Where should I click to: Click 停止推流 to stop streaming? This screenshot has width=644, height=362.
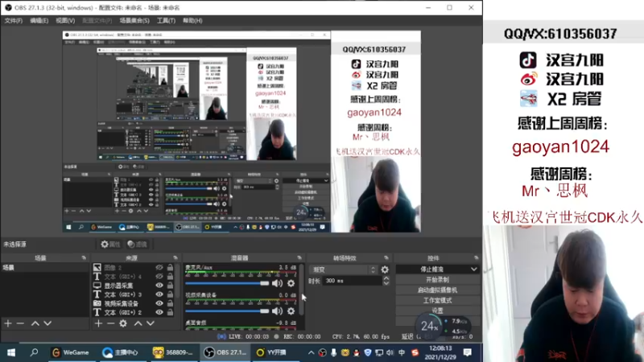431,269
